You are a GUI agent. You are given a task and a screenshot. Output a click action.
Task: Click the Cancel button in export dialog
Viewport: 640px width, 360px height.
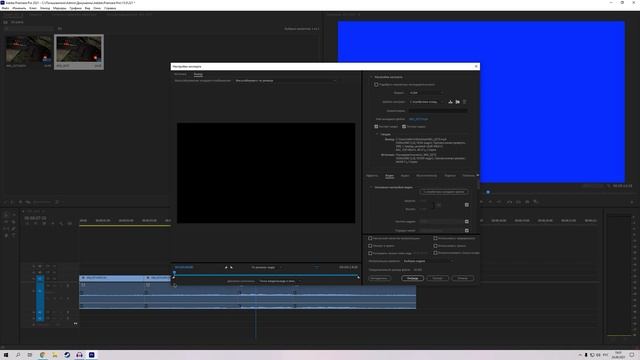[462, 278]
